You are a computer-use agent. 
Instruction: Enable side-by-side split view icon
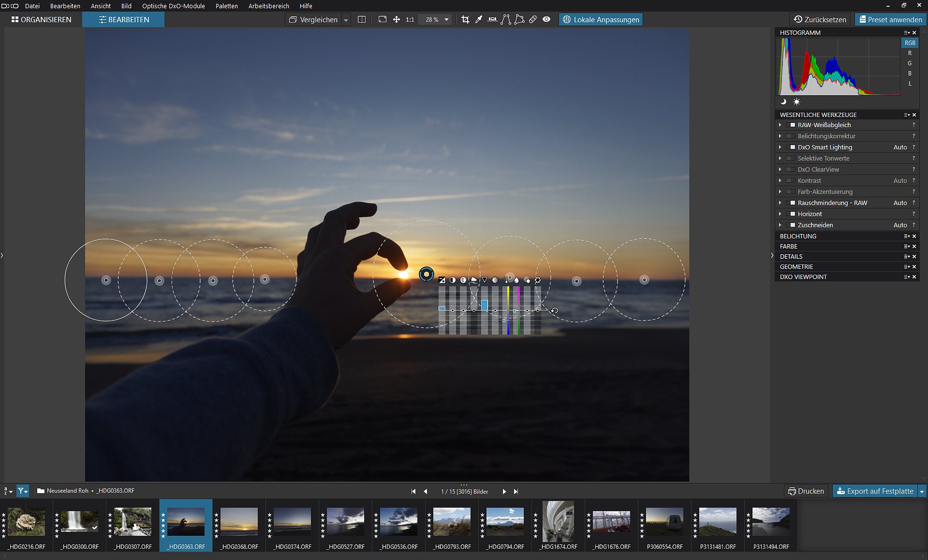tap(362, 19)
